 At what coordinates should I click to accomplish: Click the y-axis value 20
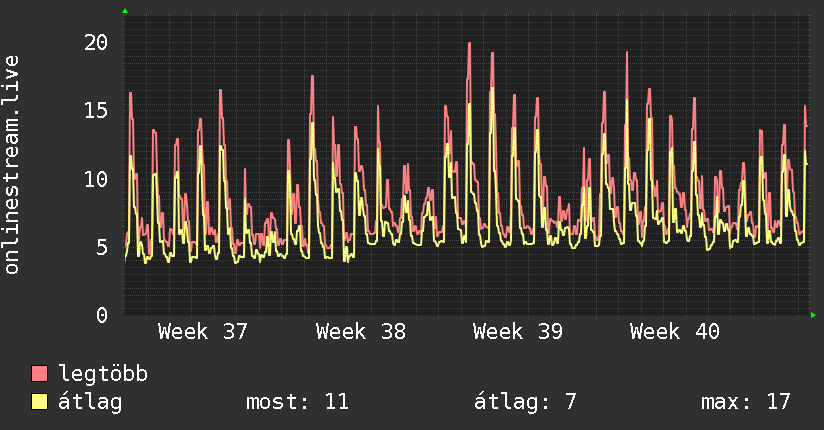[x=96, y=43]
